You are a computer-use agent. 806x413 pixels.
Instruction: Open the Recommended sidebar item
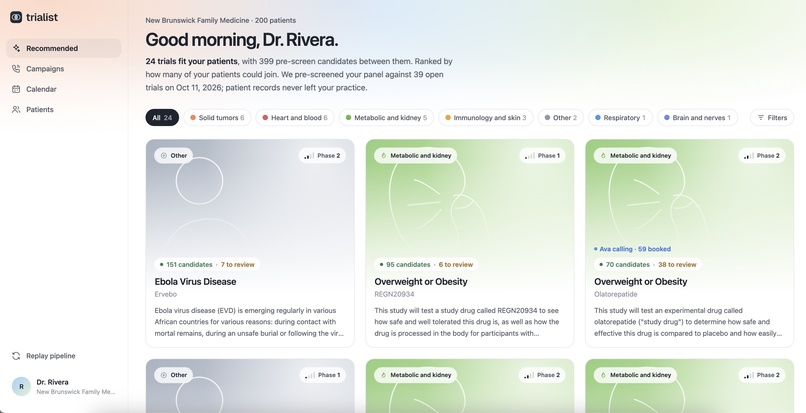point(64,48)
